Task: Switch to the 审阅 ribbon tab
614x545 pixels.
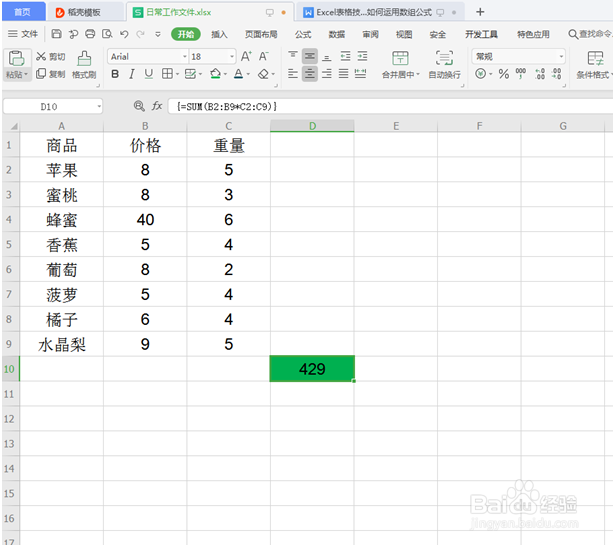Action: [x=370, y=34]
